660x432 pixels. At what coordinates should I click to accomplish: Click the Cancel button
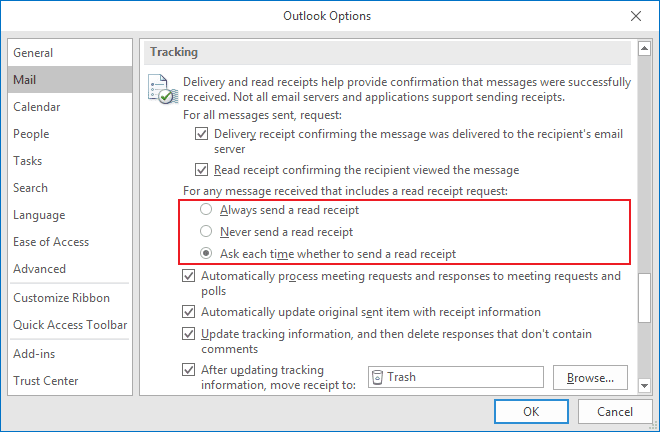click(615, 411)
